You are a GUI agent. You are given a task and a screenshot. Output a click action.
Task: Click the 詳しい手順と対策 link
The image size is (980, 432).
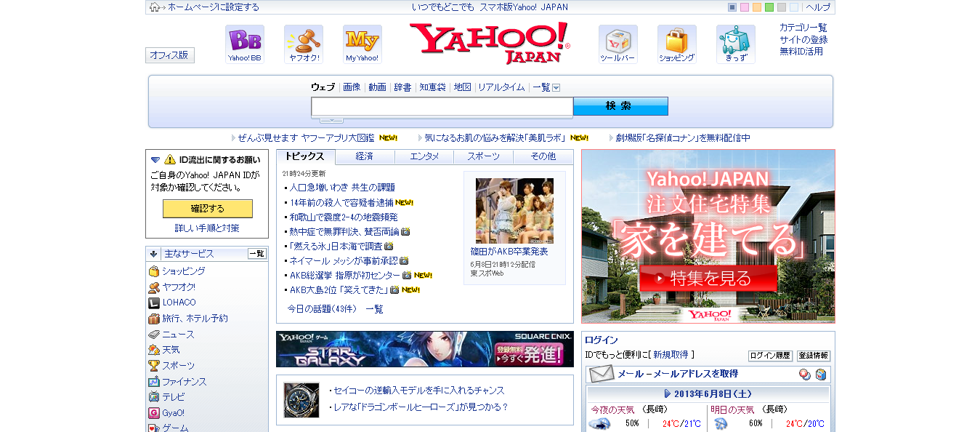click(207, 228)
